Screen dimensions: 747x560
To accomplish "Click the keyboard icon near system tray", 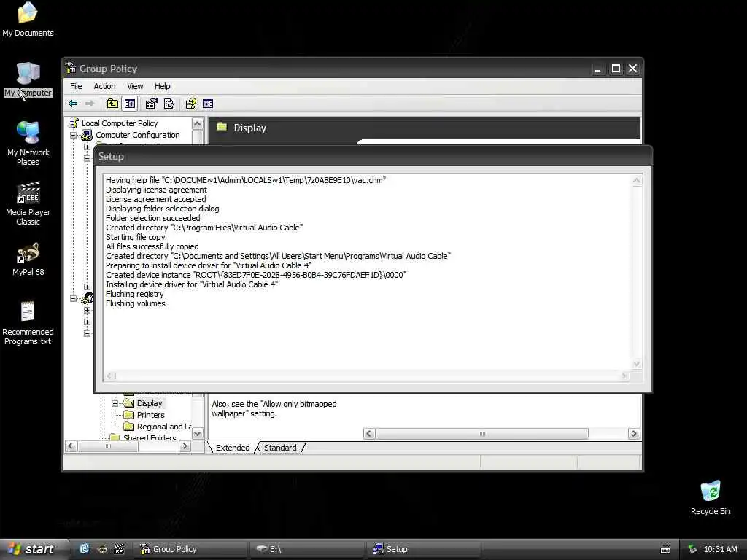I will click(665, 550).
